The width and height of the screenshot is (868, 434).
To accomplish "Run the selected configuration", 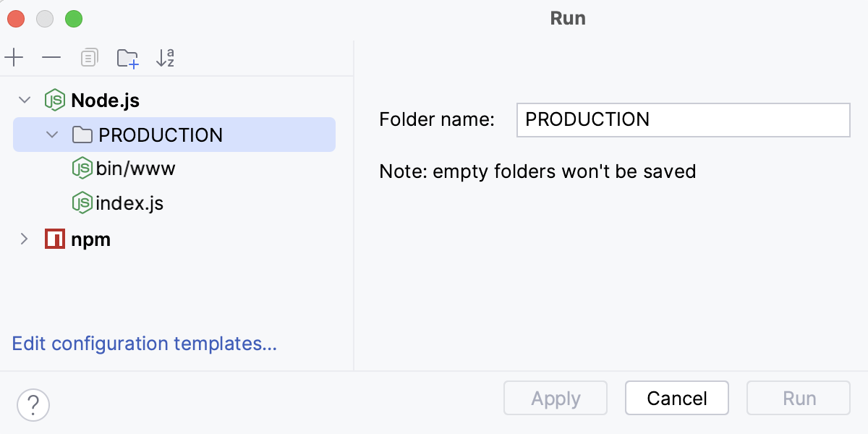I will tap(798, 398).
